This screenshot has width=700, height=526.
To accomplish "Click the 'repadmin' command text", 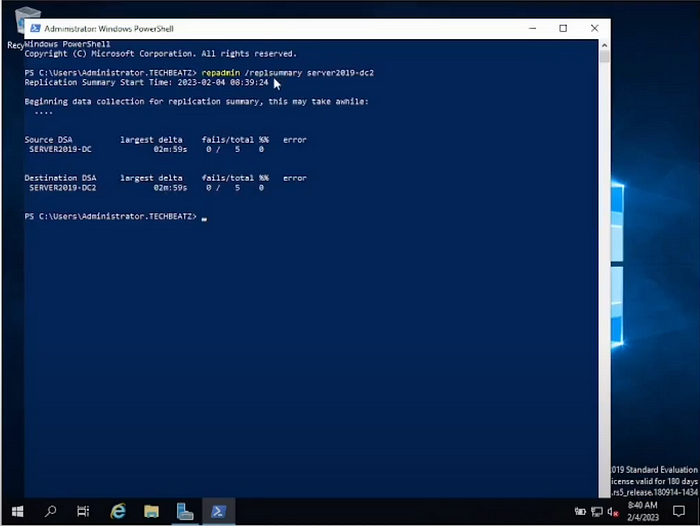I will pos(221,73).
